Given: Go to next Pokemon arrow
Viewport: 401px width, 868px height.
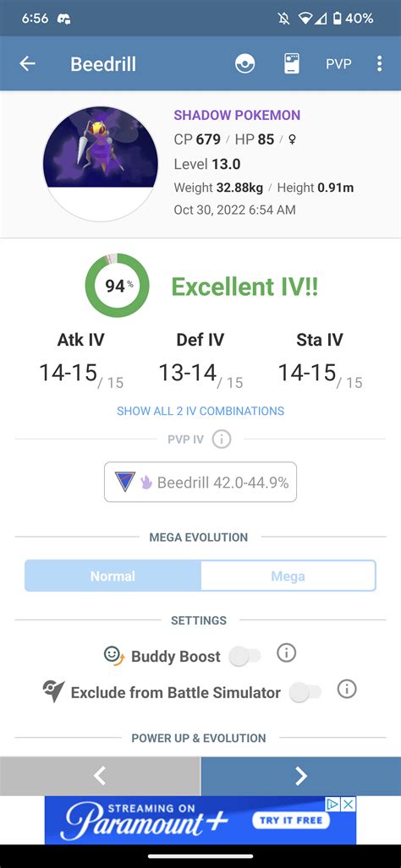Looking at the screenshot, I should (301, 776).
